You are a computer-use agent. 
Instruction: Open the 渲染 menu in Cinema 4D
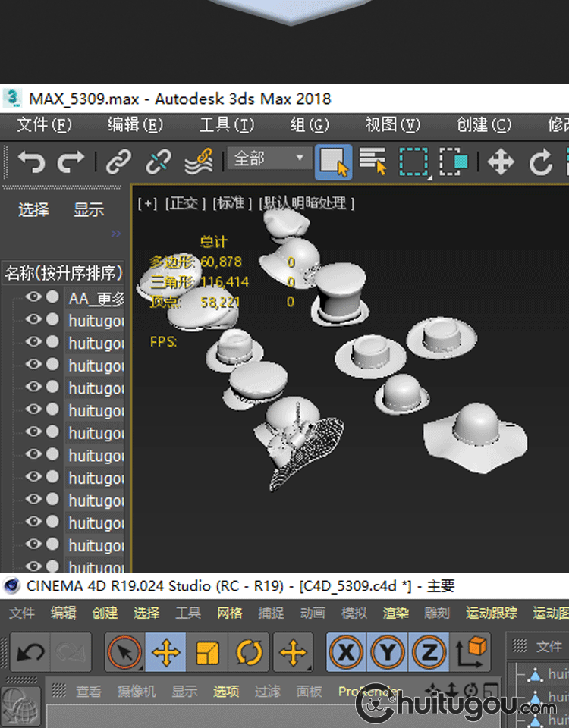(x=396, y=613)
